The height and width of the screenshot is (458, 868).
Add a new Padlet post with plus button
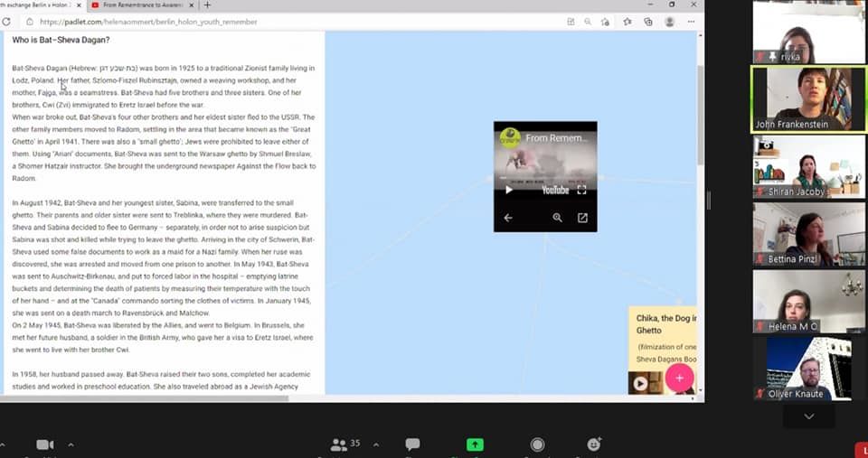(679, 378)
